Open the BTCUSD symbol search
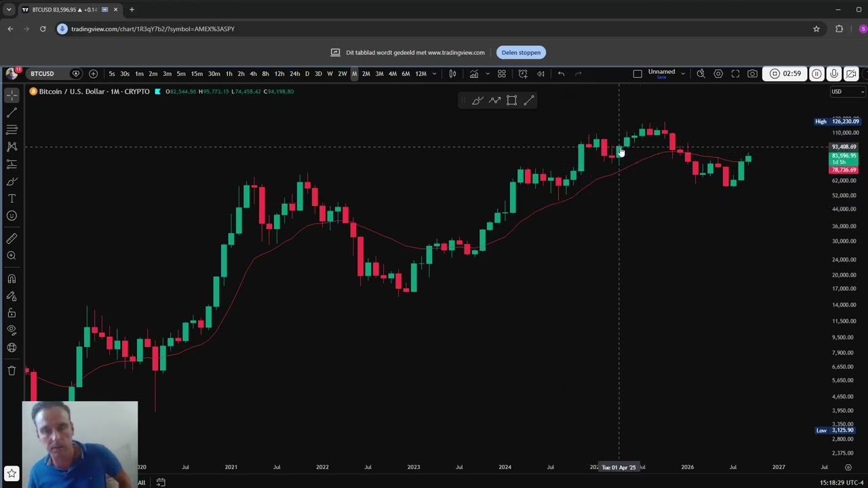 (x=42, y=74)
